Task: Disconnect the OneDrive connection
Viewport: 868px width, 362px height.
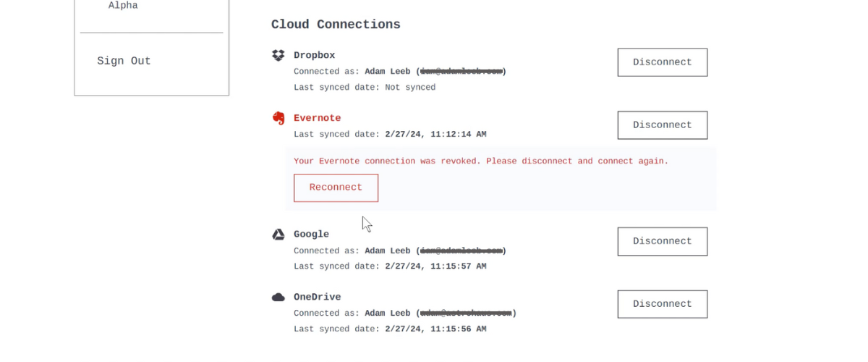Action: click(x=662, y=304)
